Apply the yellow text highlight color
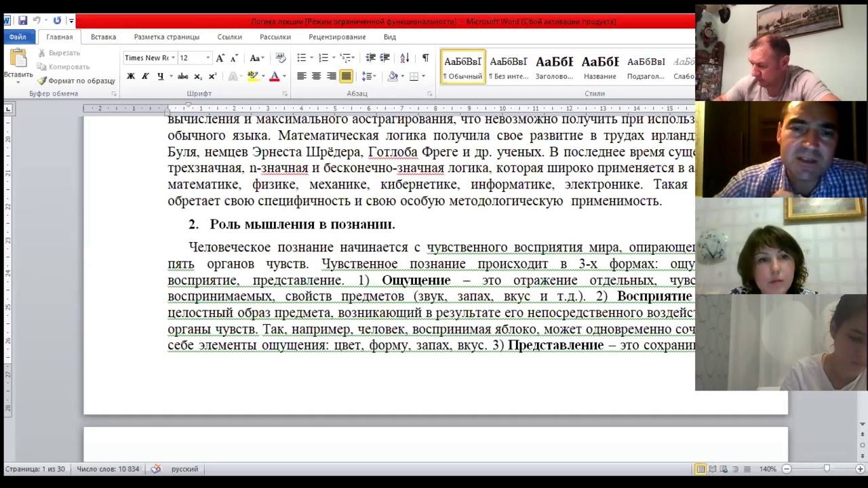Image resolution: width=868 pixels, height=488 pixels. [252, 76]
